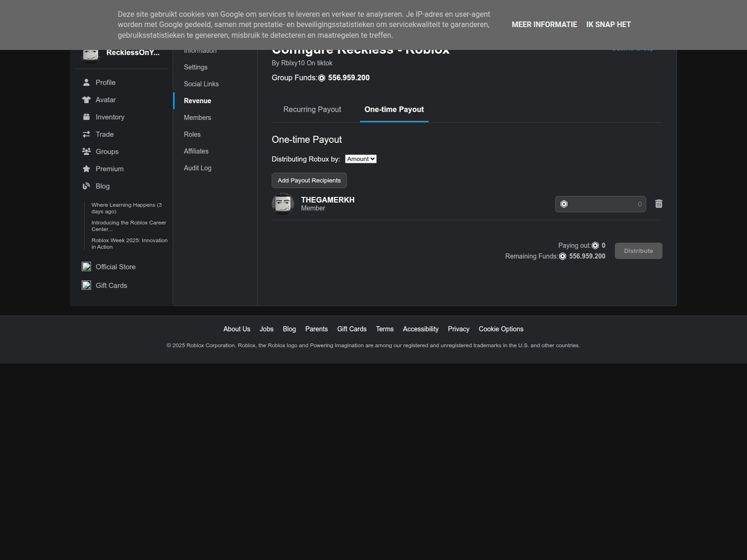Image resolution: width=747 pixels, height=560 pixels.
Task: Click Robux icon inside payout amount field
Action: tap(564, 204)
